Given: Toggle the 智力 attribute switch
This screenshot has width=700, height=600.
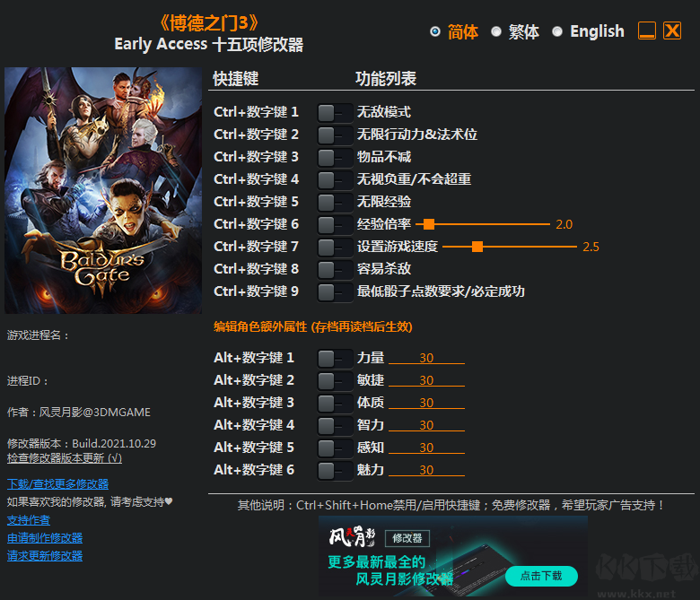Looking at the screenshot, I should pos(335,426).
